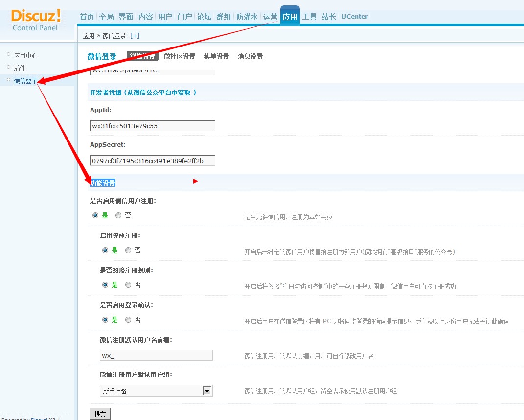Click the 功能设置 section heading

(103, 183)
